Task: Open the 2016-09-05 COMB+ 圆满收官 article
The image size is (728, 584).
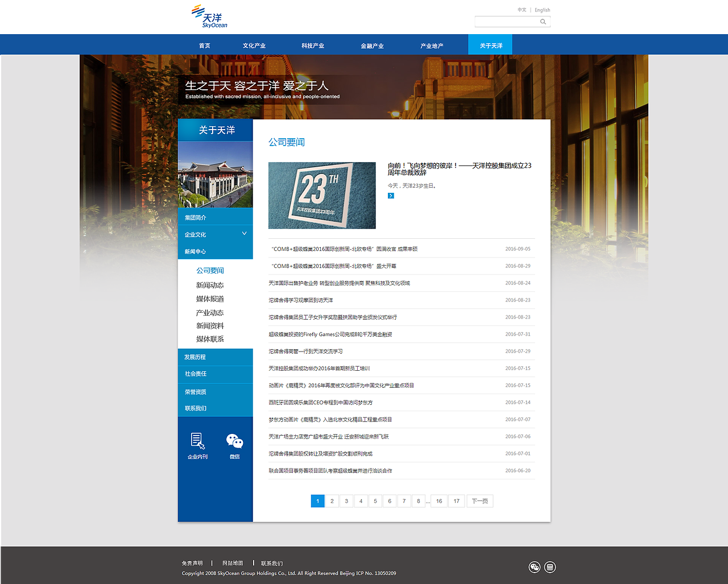Action: 344,249
